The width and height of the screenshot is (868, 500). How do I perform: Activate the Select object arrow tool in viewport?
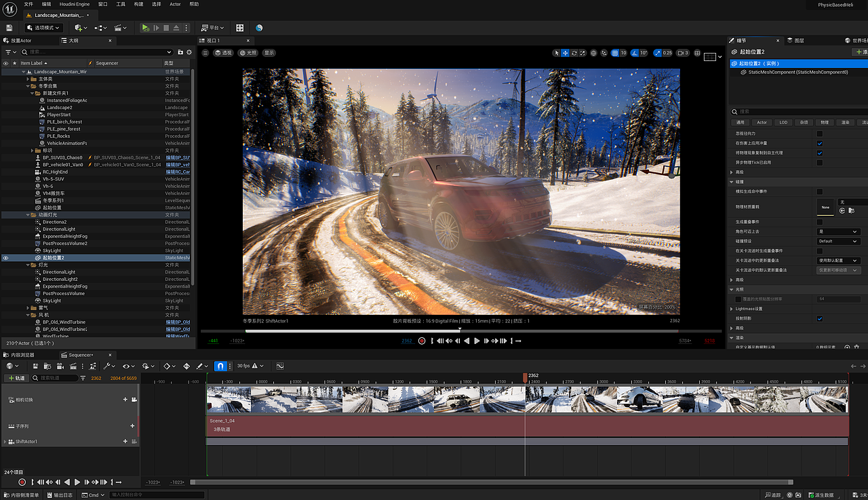point(557,53)
